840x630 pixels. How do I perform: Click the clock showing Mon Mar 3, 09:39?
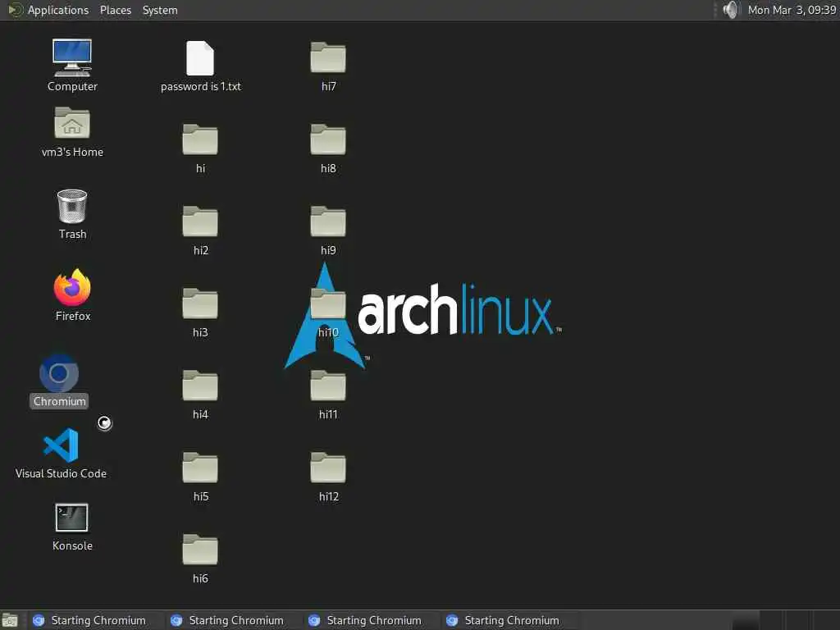pos(792,10)
